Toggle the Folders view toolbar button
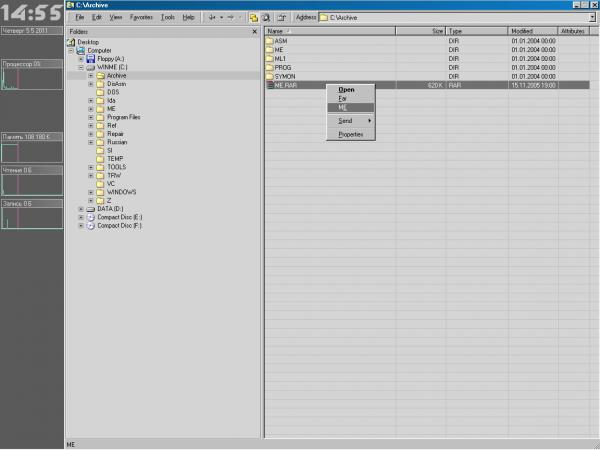 254,18
